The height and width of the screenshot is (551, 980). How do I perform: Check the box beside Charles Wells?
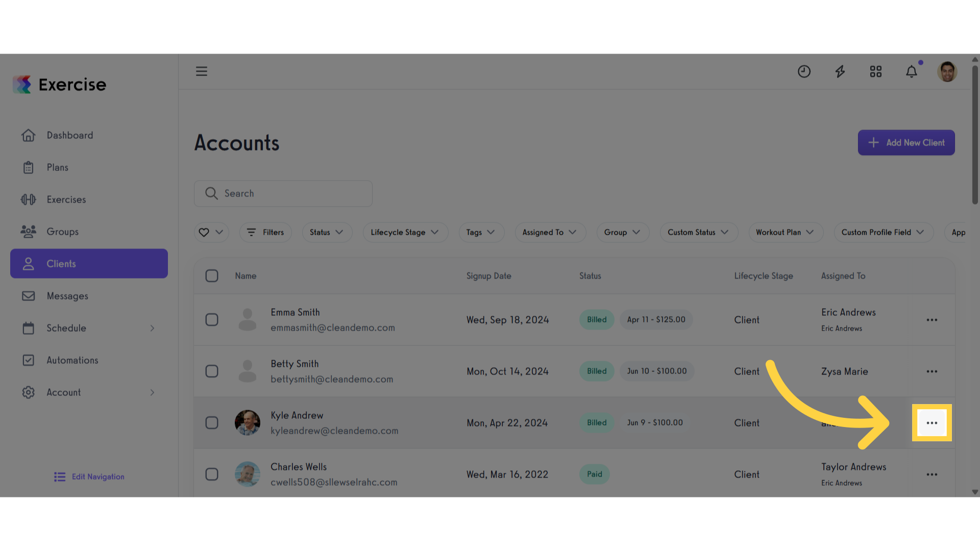212,474
